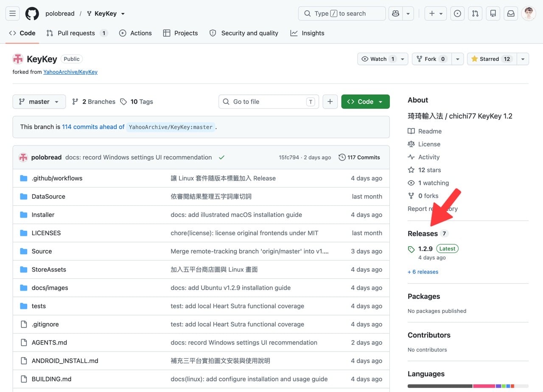Expand the green Code dropdown
The image size is (543, 392).
click(365, 102)
